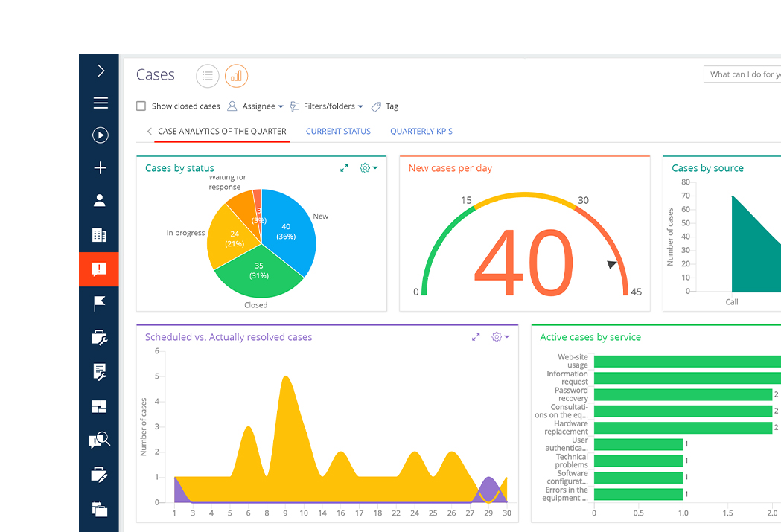
Task: Click the Tag button
Action: coord(385,106)
